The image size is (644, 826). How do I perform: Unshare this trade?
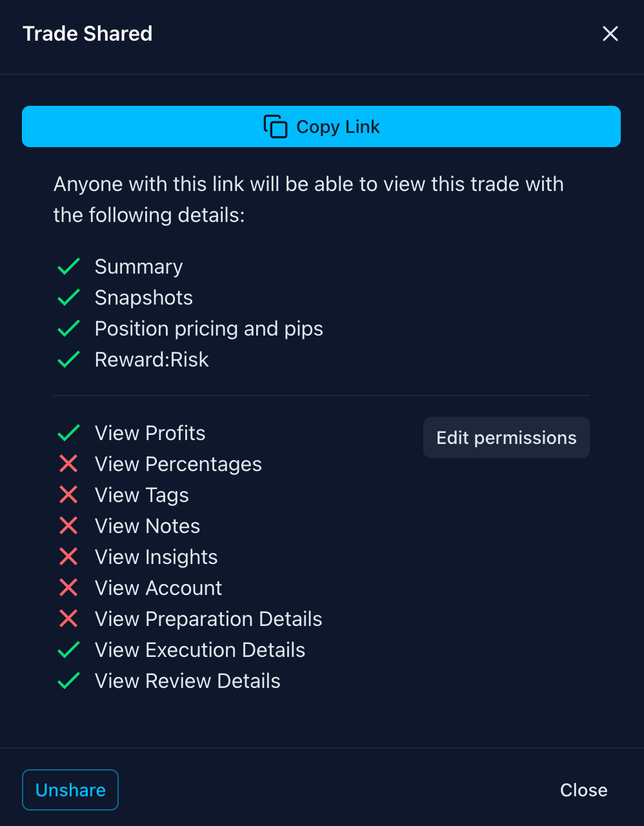coord(70,790)
